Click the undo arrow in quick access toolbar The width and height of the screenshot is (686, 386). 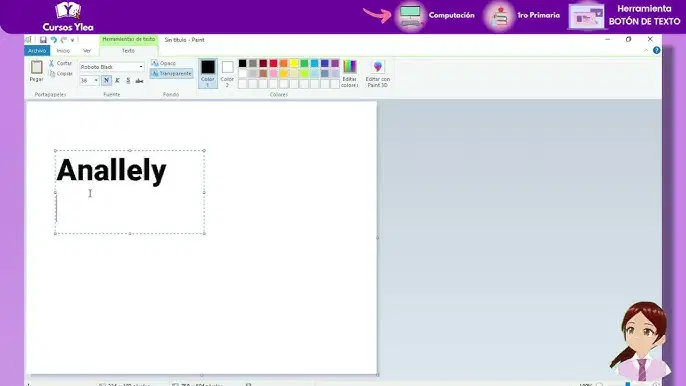tap(53, 40)
